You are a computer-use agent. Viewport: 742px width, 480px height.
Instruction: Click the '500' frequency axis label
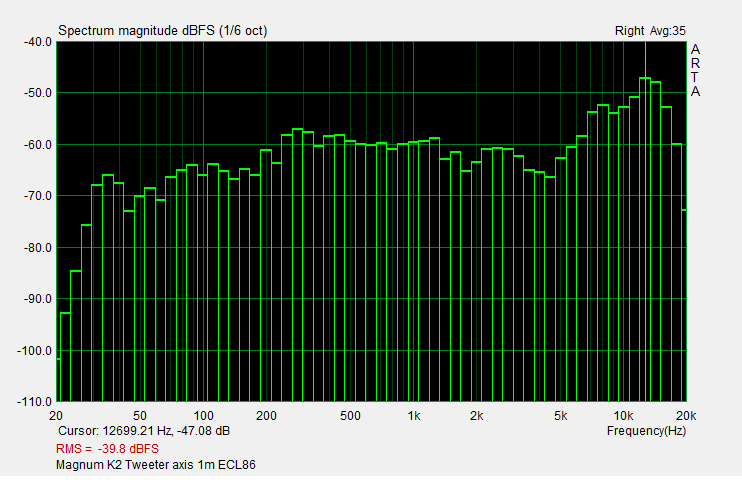coord(350,416)
